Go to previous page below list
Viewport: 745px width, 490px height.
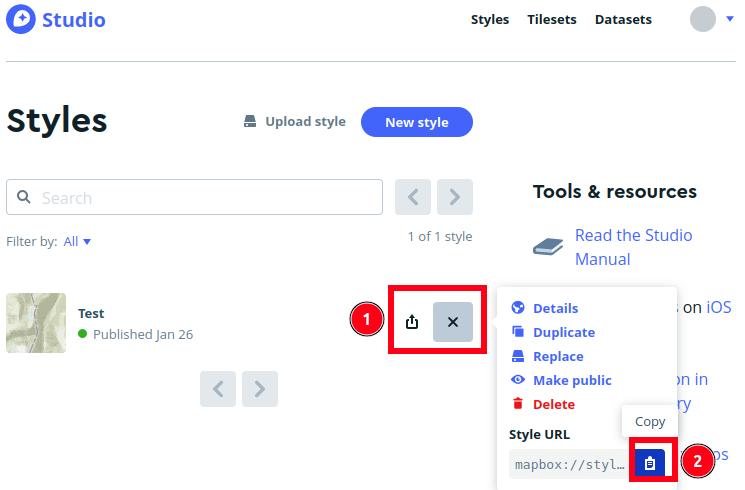[218, 389]
